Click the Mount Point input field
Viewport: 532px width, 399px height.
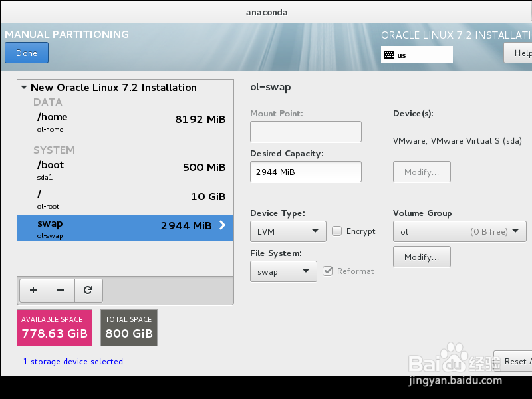306,132
